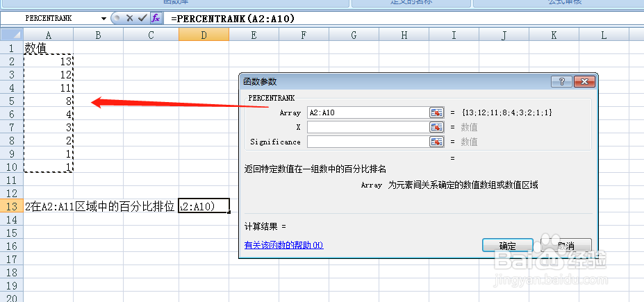Screen dimensions: 644x302
Task: Click the 取消 button
Action: (566, 246)
